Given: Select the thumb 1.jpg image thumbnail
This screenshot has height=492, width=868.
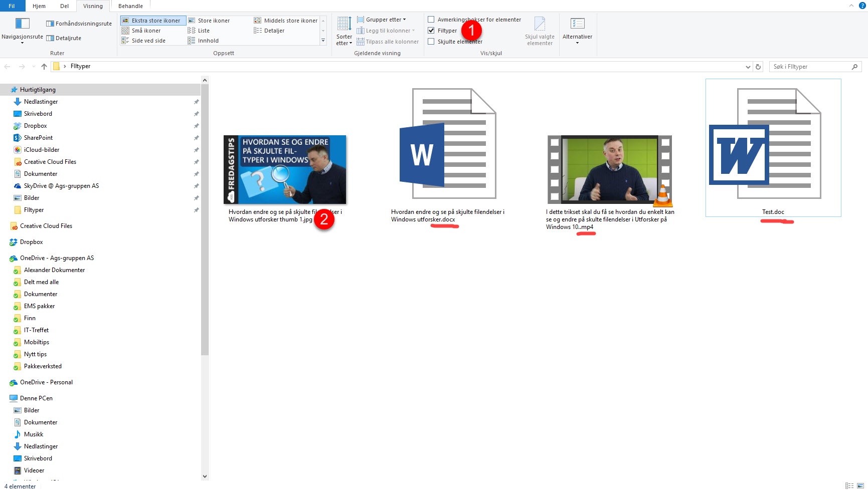Looking at the screenshot, I should (285, 169).
